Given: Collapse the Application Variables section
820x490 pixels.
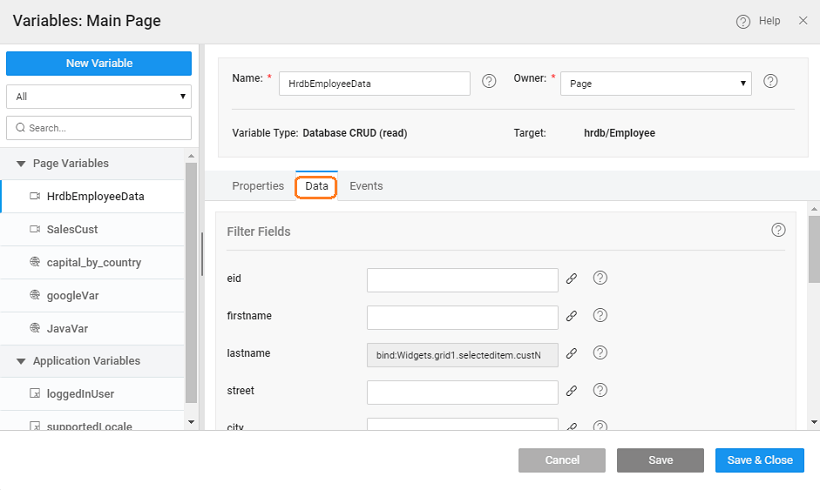Looking at the screenshot, I should pos(21,361).
